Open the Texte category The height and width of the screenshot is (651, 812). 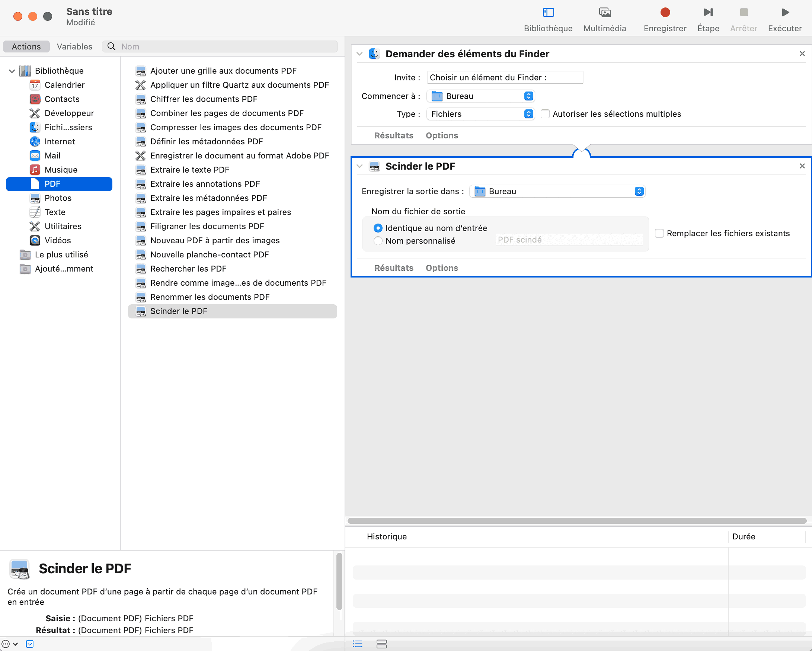click(x=55, y=212)
